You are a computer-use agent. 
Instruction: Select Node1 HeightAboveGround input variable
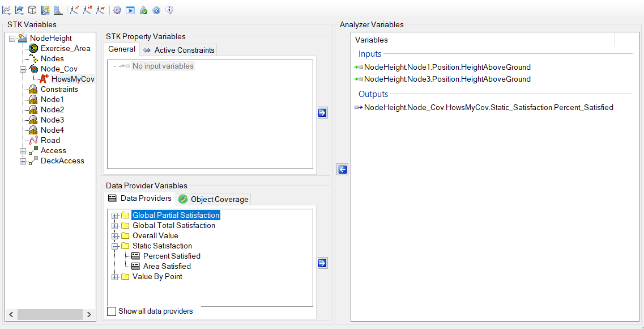pyautogui.click(x=447, y=67)
